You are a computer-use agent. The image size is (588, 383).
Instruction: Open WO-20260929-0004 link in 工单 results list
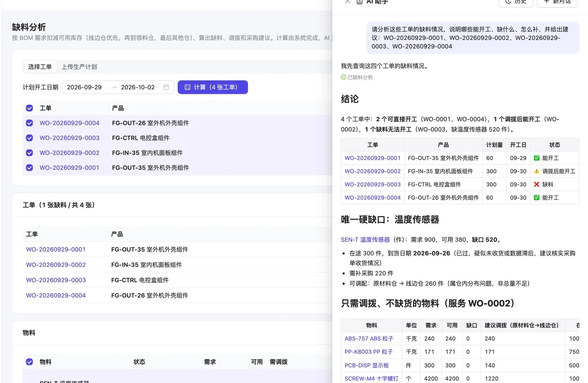point(56,295)
